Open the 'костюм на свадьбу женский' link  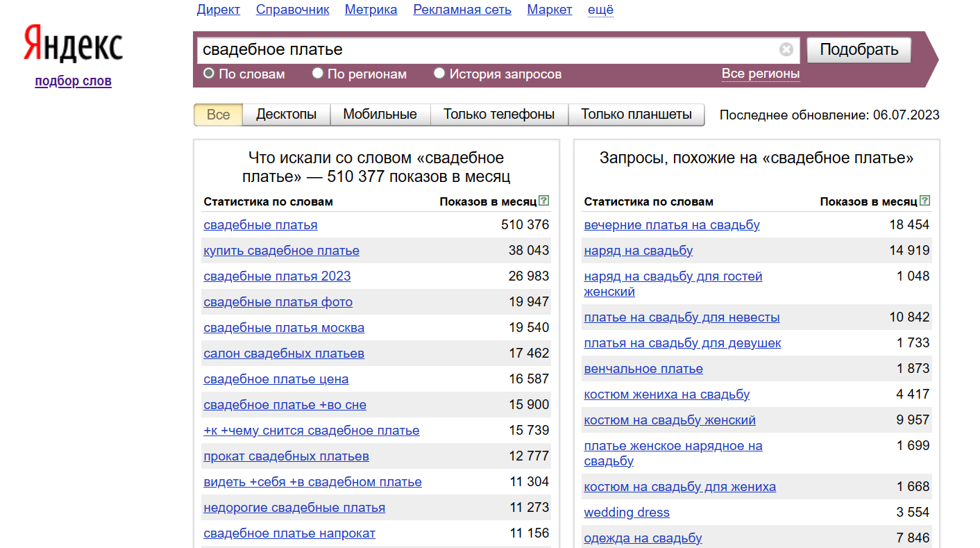[x=670, y=420]
